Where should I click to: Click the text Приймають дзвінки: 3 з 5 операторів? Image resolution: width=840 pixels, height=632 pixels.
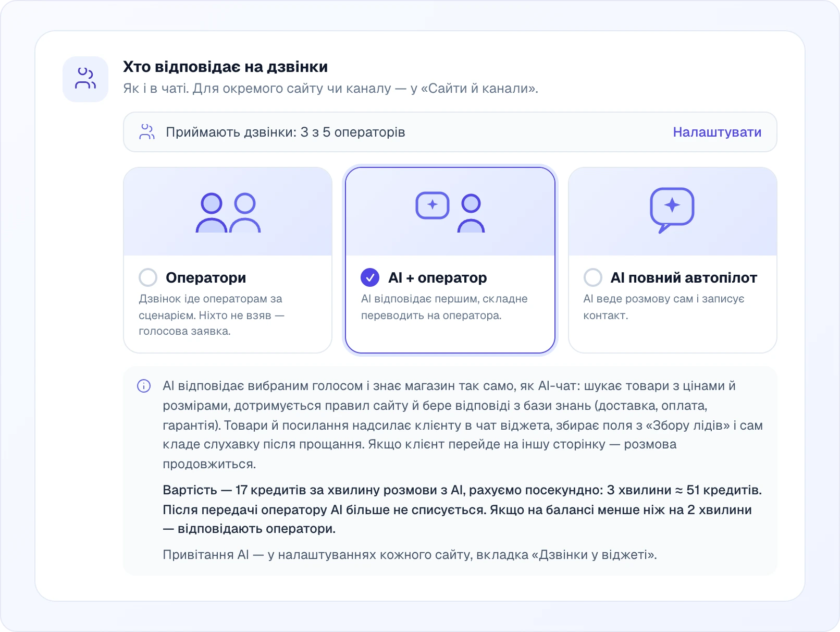coord(286,132)
